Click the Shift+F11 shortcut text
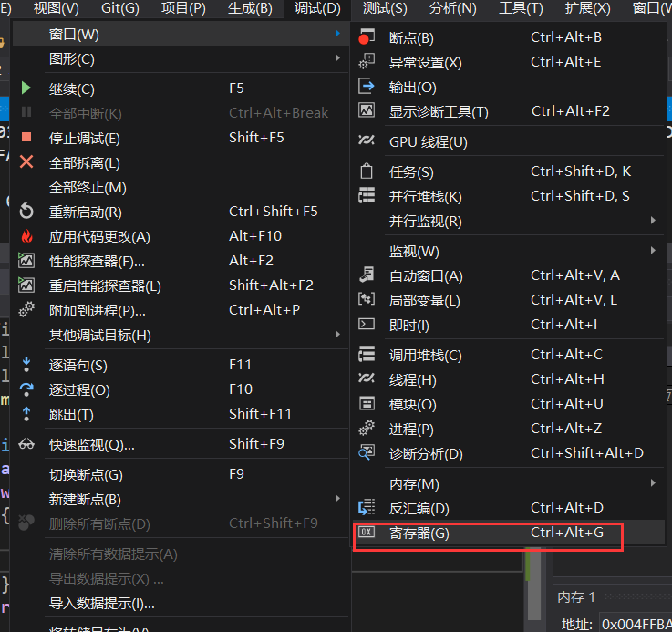Screen dimensions: 672x632 (x=260, y=414)
